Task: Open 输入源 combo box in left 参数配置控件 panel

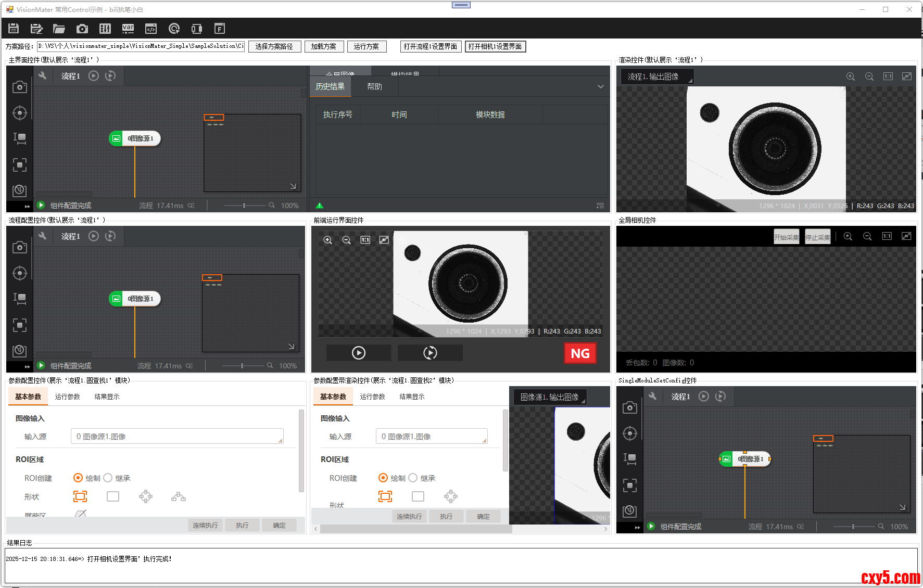Action: click(x=177, y=436)
